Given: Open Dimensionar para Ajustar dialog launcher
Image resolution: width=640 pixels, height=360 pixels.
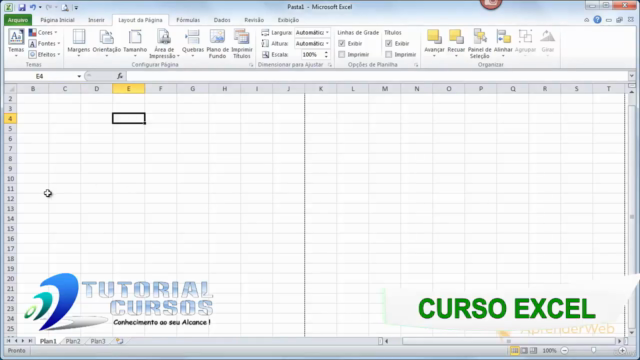Looking at the screenshot, I should click(x=330, y=65).
